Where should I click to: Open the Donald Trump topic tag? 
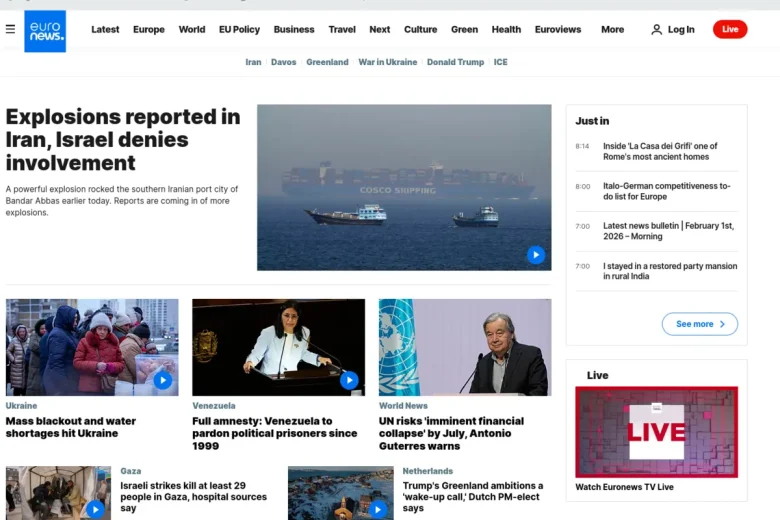tap(455, 62)
